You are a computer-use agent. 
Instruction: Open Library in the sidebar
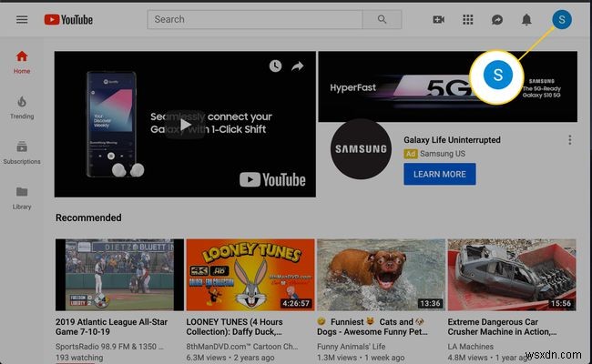click(22, 198)
